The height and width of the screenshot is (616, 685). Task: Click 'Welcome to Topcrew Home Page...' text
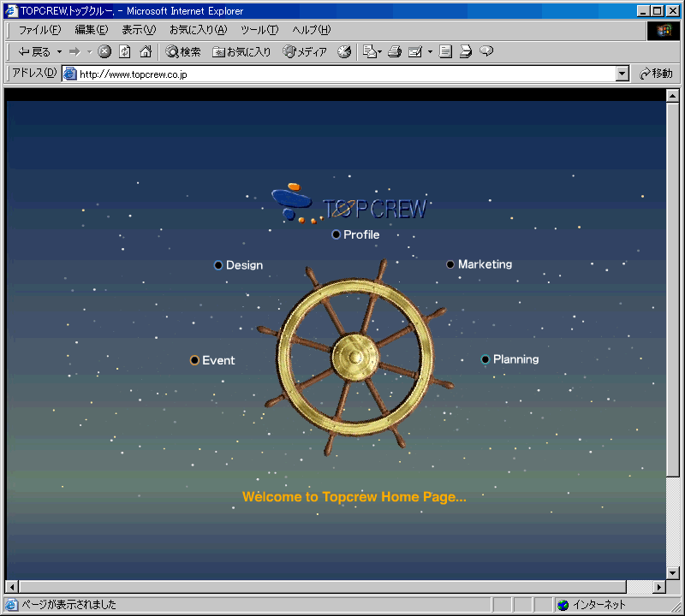click(354, 497)
